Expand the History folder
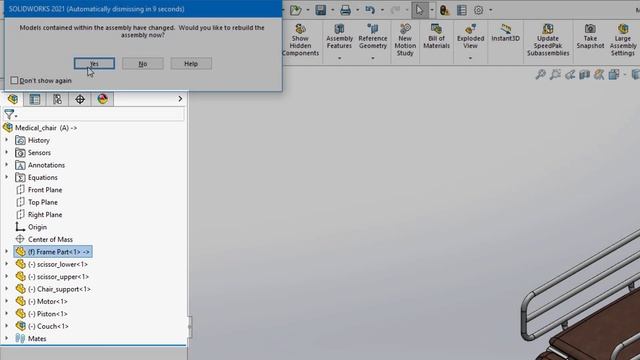The height and width of the screenshot is (360, 640). coord(7,140)
